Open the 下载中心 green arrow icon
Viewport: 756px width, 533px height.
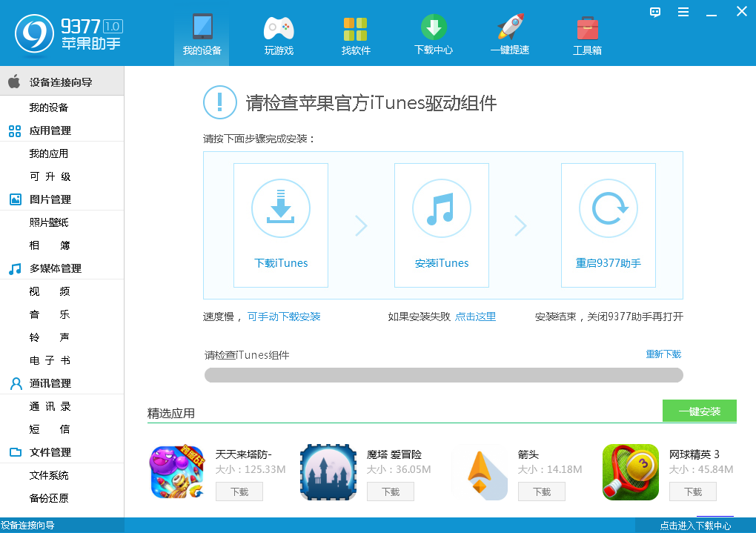[434, 27]
